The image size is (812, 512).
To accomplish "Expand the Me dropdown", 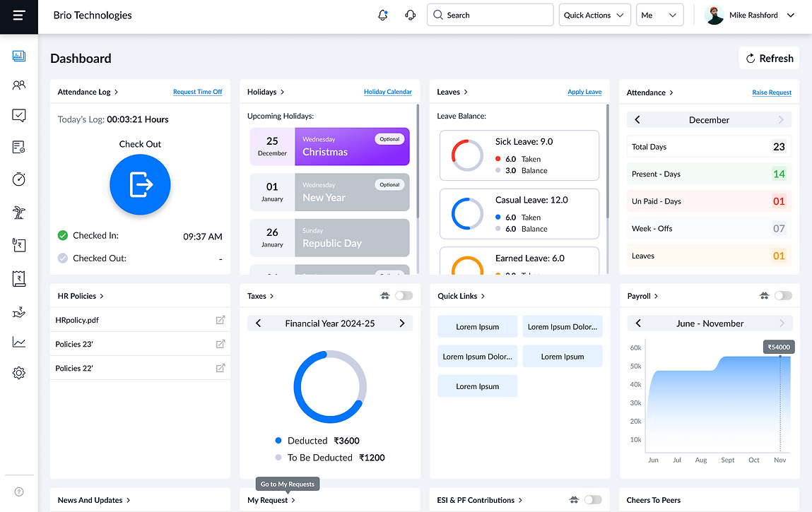I will [x=659, y=15].
